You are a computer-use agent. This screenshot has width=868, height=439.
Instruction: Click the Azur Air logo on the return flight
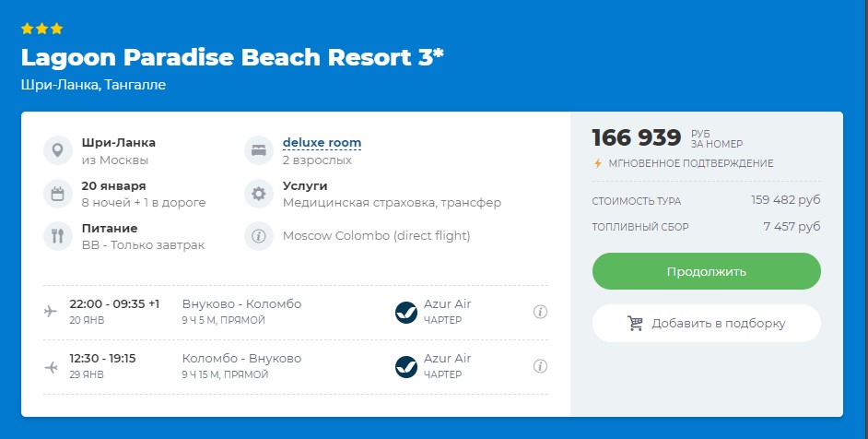click(x=406, y=366)
